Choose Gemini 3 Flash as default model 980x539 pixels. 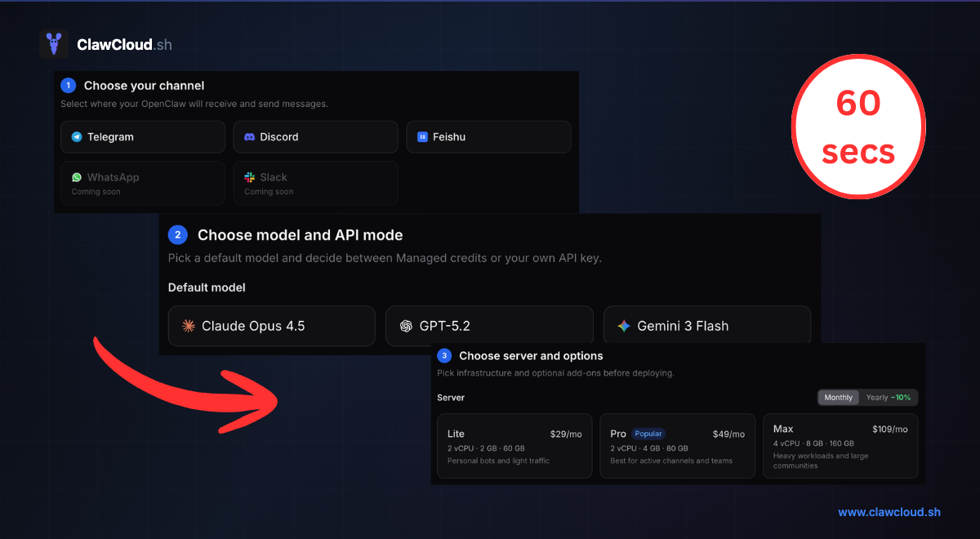(x=707, y=326)
